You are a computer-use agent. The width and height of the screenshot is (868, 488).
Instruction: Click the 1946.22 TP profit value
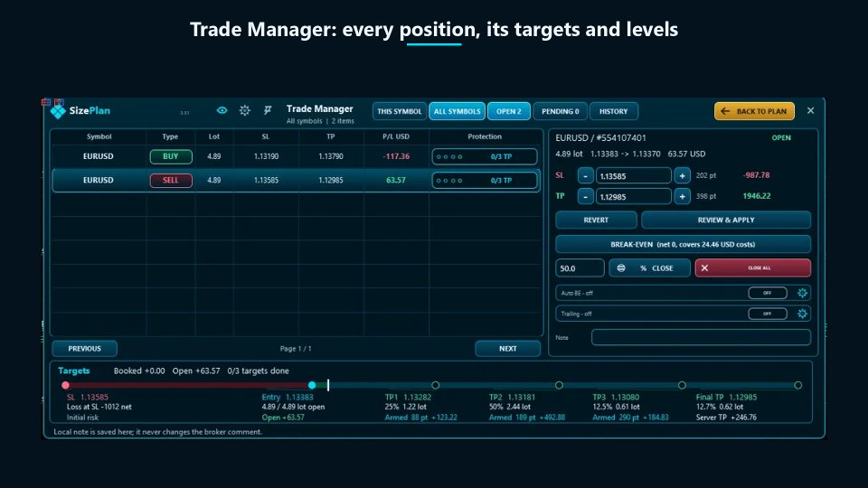pyautogui.click(x=756, y=196)
